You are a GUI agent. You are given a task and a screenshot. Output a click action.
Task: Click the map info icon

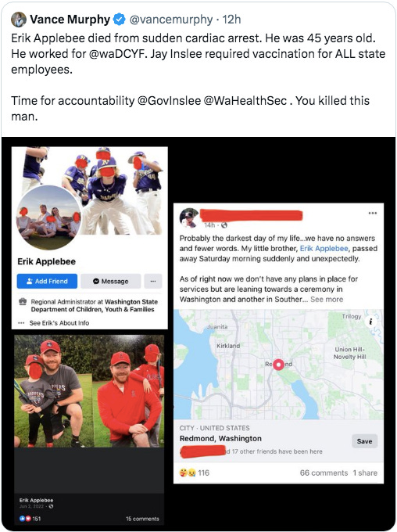click(371, 322)
